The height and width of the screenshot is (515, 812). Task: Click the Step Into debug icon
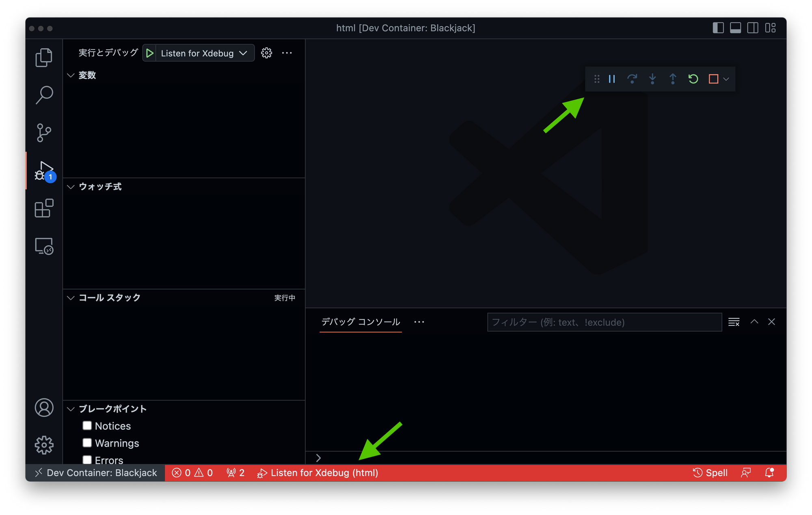tap(652, 79)
